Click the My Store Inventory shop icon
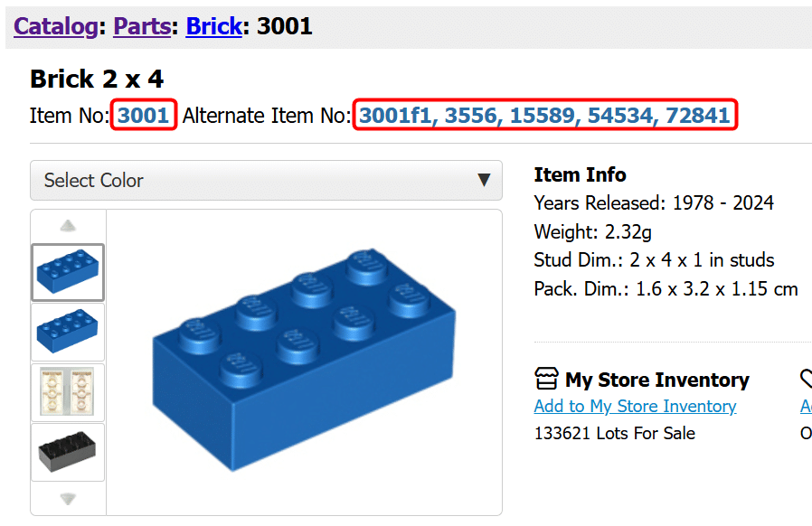 [x=546, y=379]
